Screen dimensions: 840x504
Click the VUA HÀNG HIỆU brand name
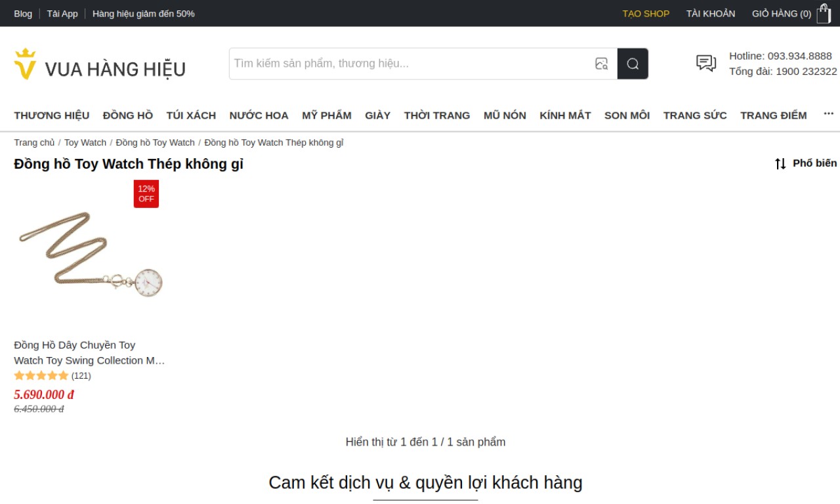(115, 69)
